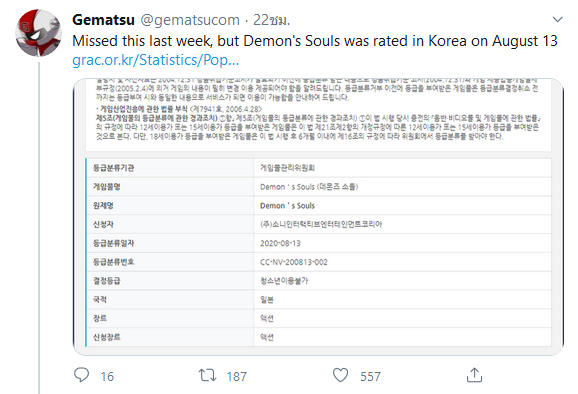Open the attached rating board screenshot
This screenshot has height=394, width=578.
click(318, 217)
